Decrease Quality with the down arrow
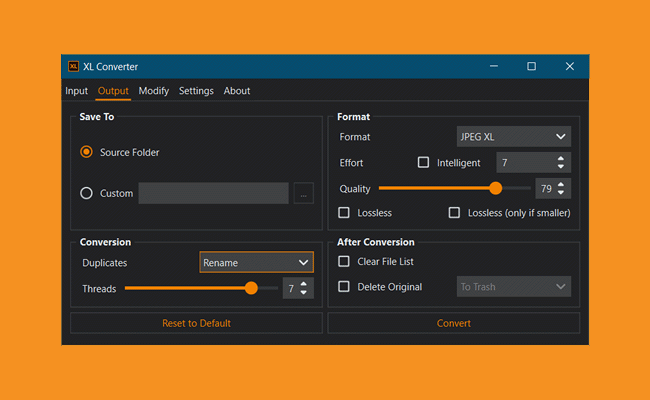The width and height of the screenshot is (650, 400). [x=560, y=193]
